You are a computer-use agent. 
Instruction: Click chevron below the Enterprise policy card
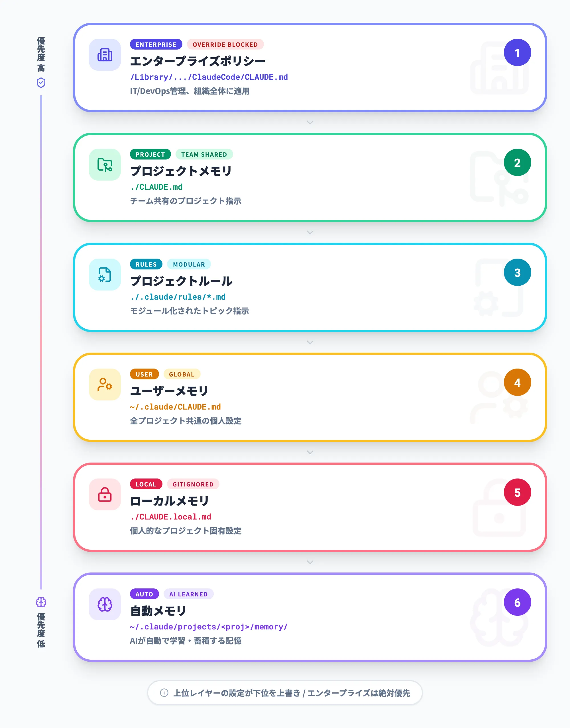point(310,122)
